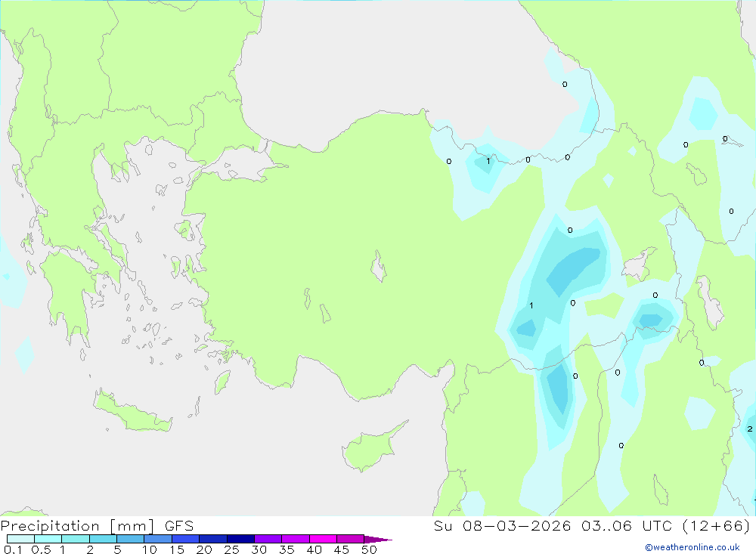Select the 2–5 mm legend color box
The image size is (756, 554).
click(103, 539)
